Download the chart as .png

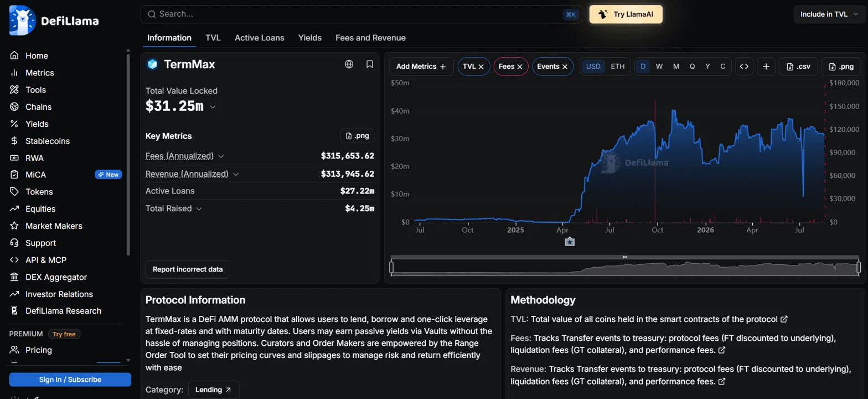click(841, 66)
